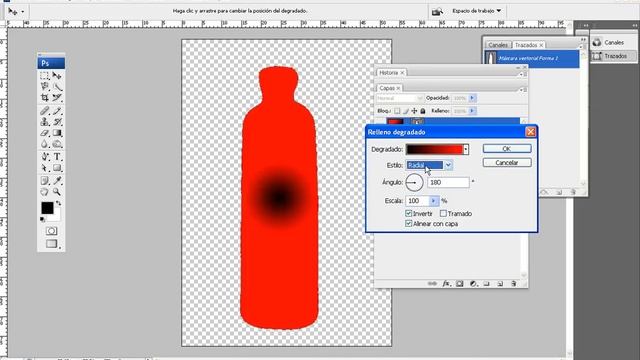The height and width of the screenshot is (360, 640).
Task: Change screen mode at toolbox bottom
Action: [51, 244]
